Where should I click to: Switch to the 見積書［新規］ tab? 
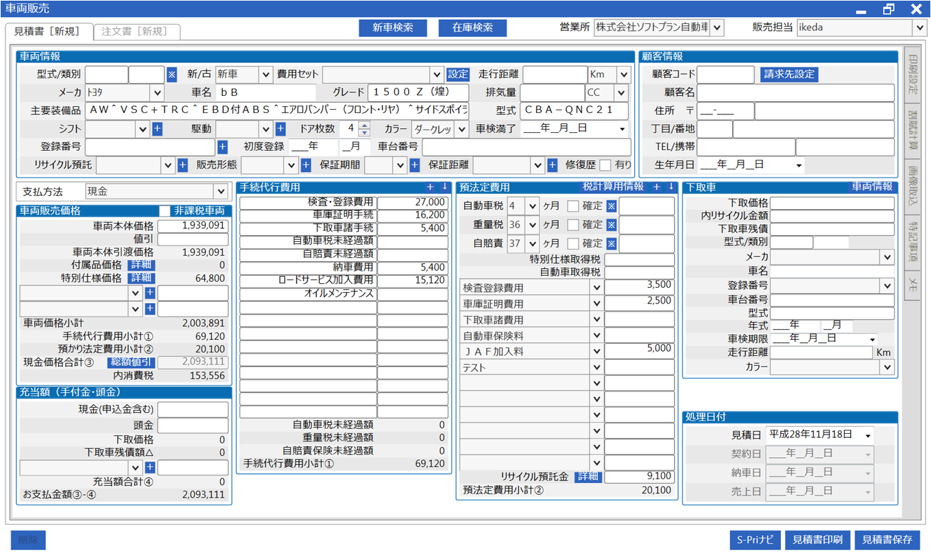47,32
